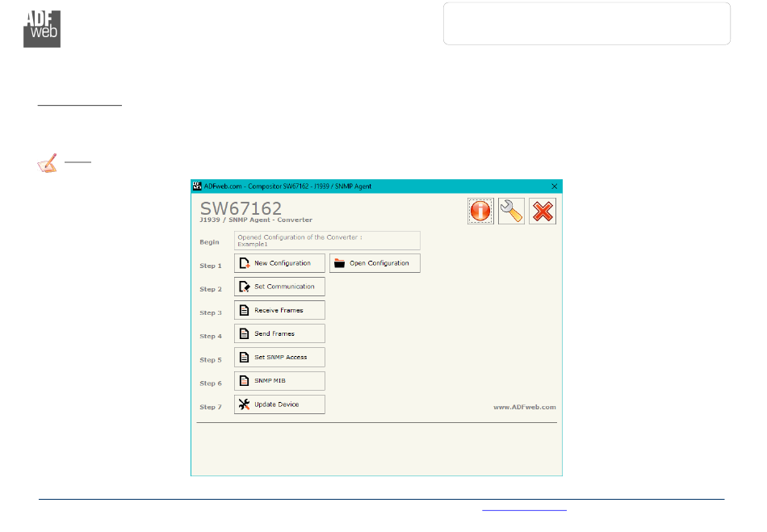Open the Set Communication step
767x532 pixels.
point(279,287)
